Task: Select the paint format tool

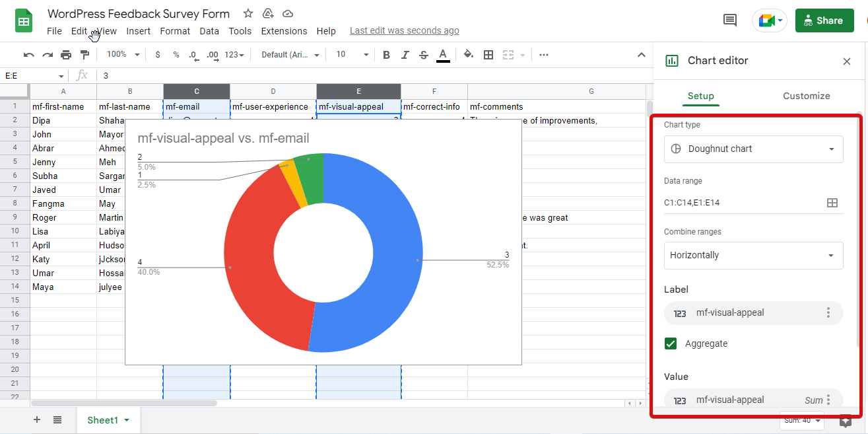Action: (84, 55)
